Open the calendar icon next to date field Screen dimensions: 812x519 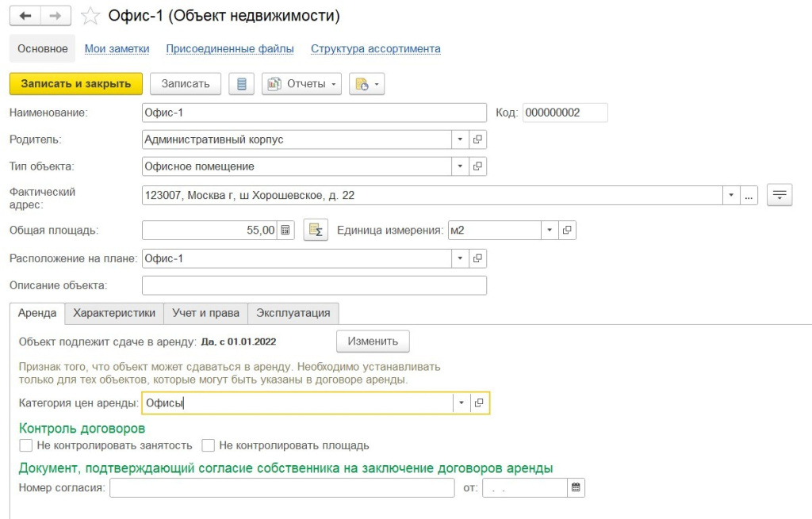coord(576,487)
